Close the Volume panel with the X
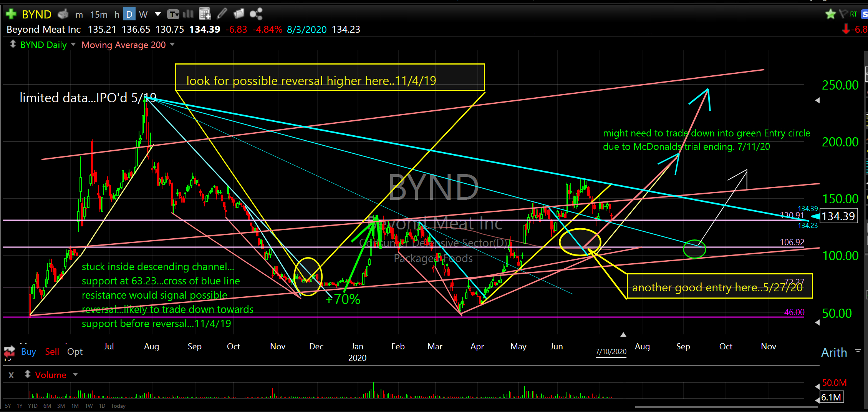 coord(11,375)
